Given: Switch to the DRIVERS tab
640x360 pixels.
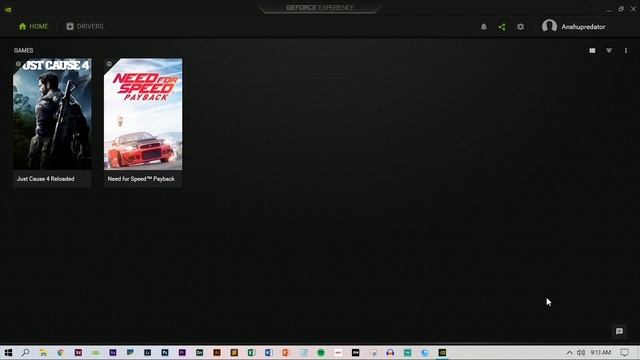Looking at the screenshot, I should [85, 27].
